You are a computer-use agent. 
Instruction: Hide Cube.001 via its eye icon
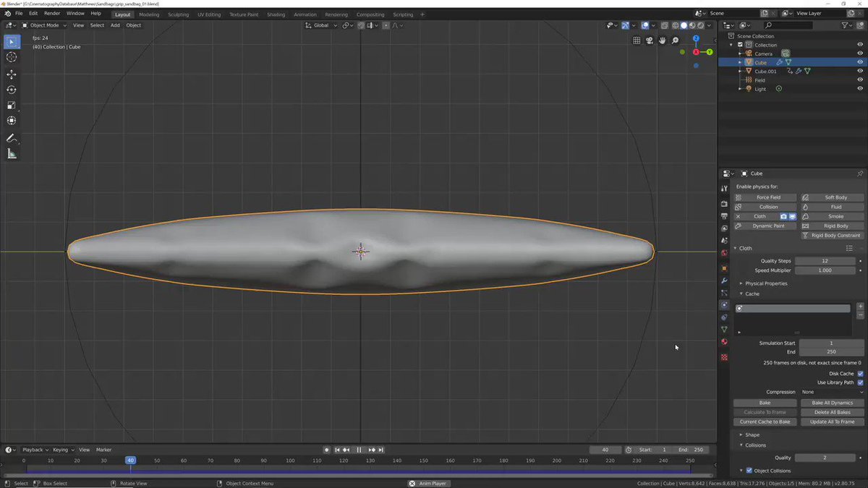[860, 72]
